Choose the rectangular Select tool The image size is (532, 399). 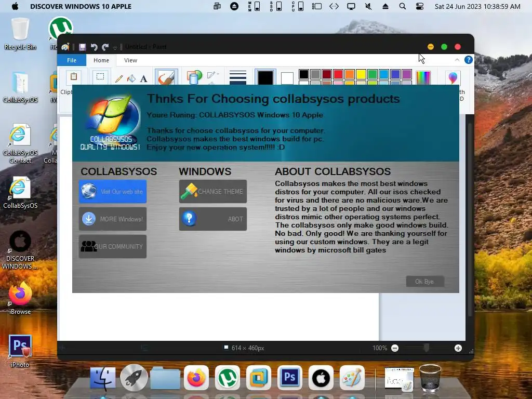pos(100,76)
